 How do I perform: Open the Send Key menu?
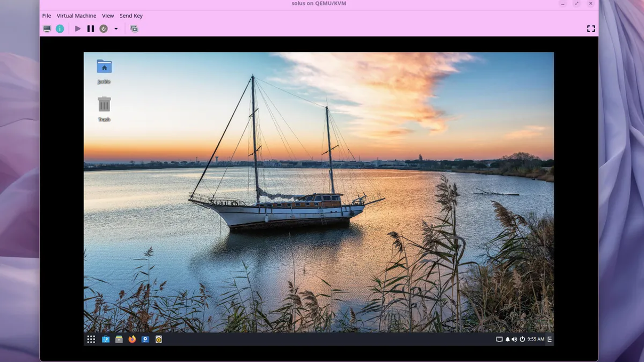[131, 16]
